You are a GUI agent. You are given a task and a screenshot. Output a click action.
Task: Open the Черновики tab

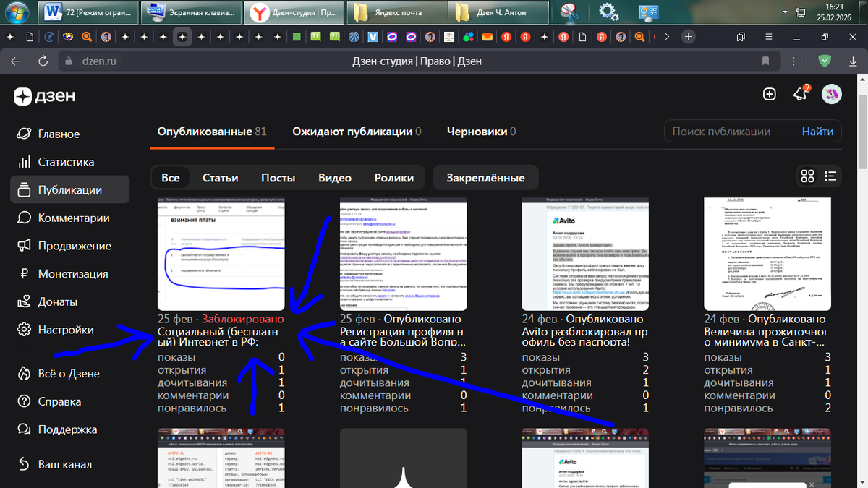point(481,132)
